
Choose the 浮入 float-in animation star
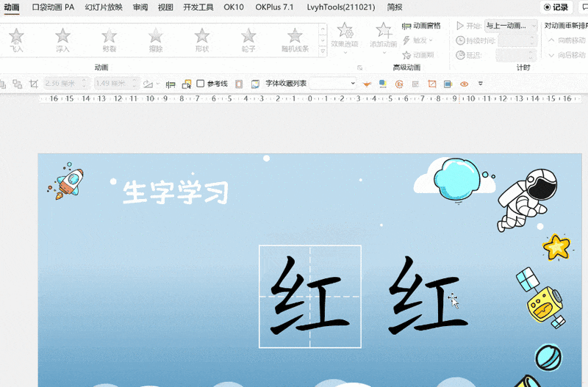pyautogui.click(x=63, y=38)
